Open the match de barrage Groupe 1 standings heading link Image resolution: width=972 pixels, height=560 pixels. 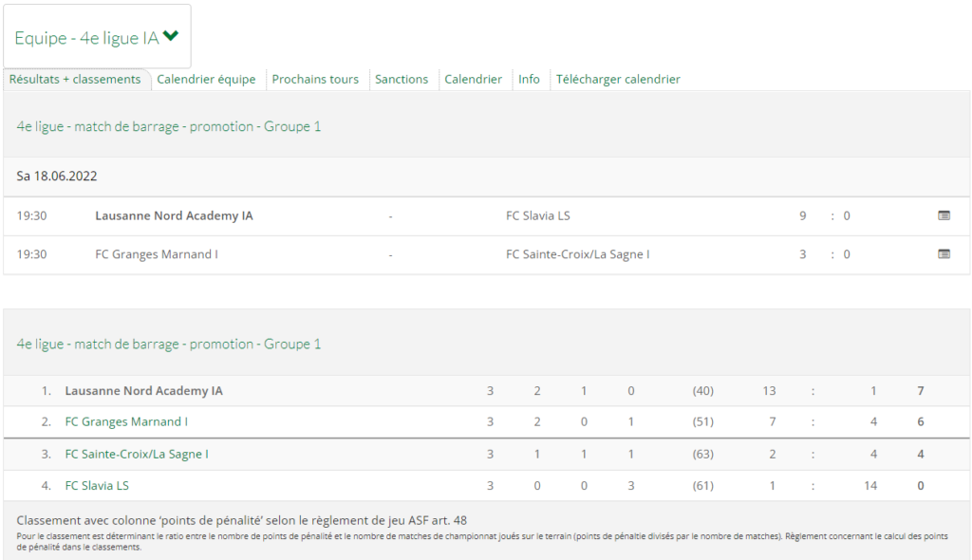(x=169, y=345)
